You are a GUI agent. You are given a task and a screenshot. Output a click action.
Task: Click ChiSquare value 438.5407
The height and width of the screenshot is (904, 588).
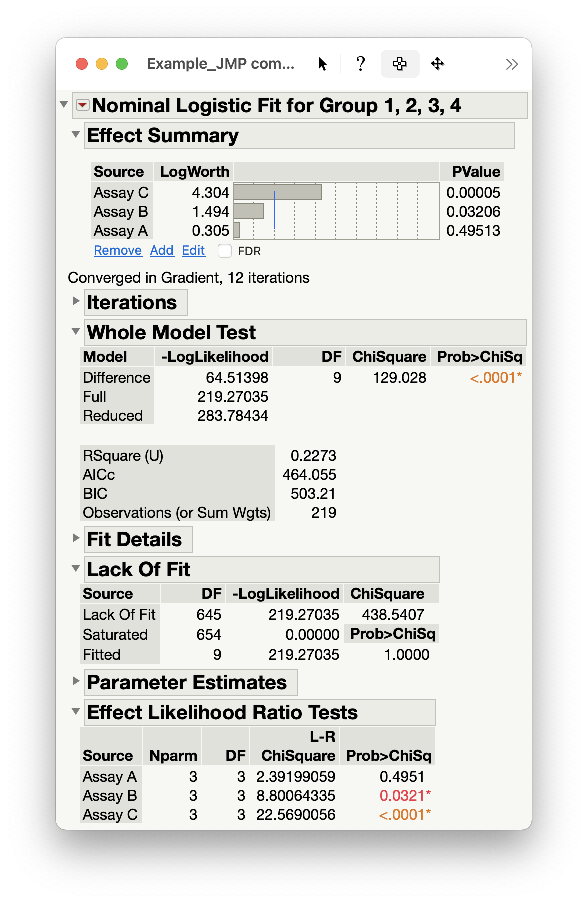click(x=393, y=615)
